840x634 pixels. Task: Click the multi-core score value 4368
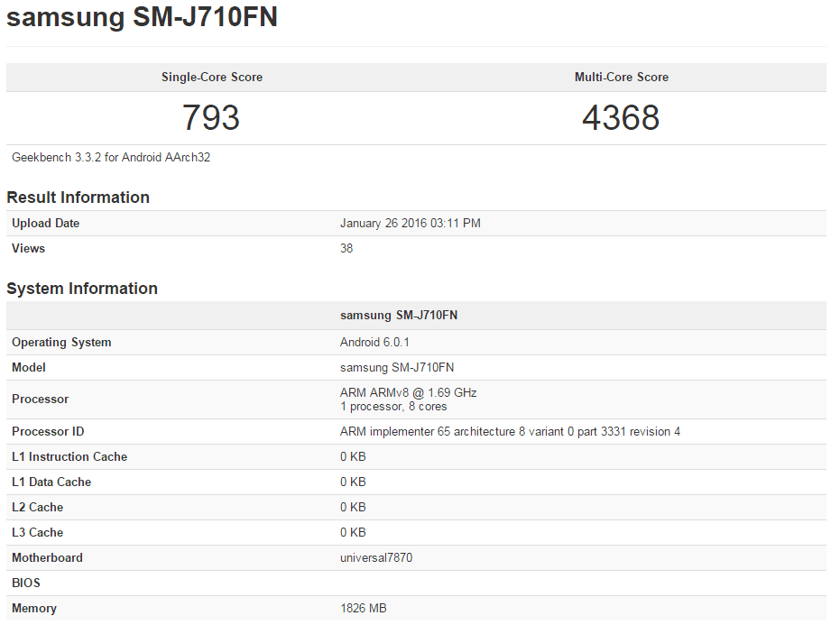coord(621,117)
